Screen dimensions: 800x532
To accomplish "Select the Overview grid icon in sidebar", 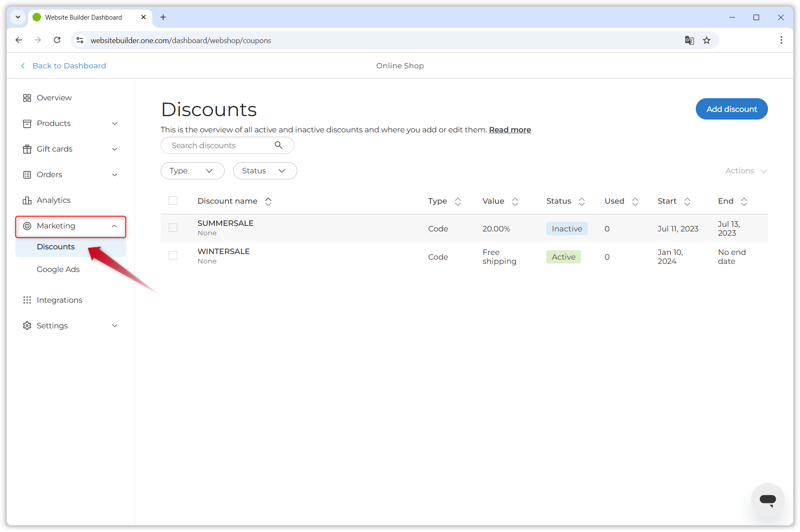I will tap(27, 97).
